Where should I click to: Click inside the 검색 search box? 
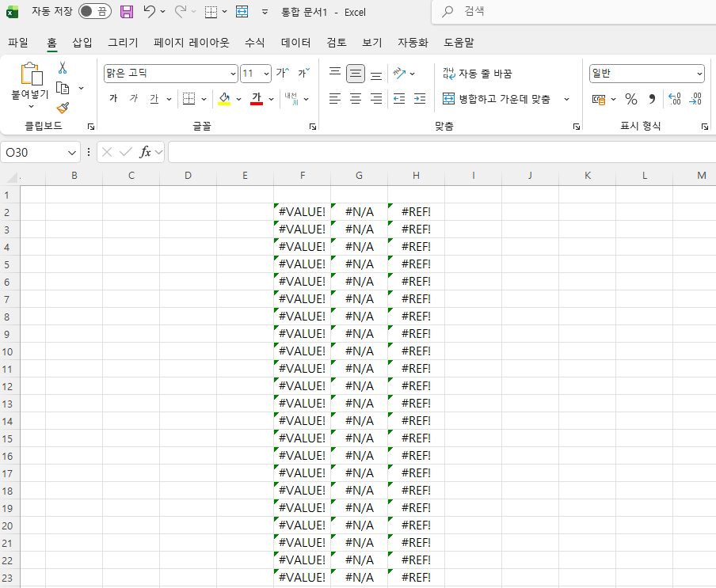tap(554, 12)
